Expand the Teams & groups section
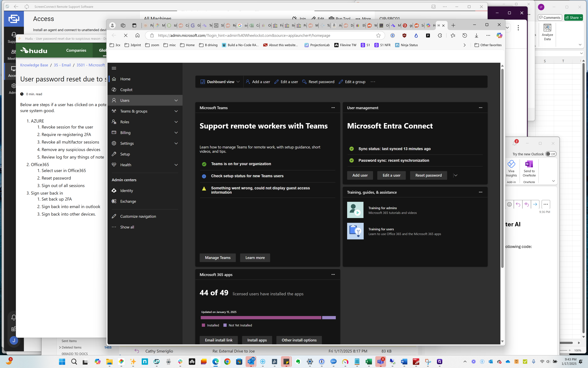This screenshot has height=368, width=588. (x=176, y=111)
